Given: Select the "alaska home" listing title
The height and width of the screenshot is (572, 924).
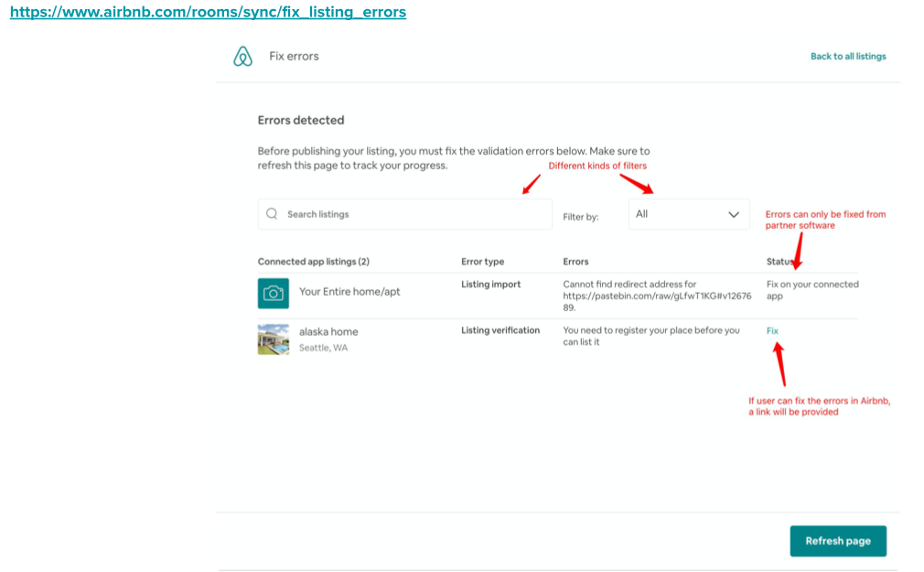Looking at the screenshot, I should pos(328,331).
